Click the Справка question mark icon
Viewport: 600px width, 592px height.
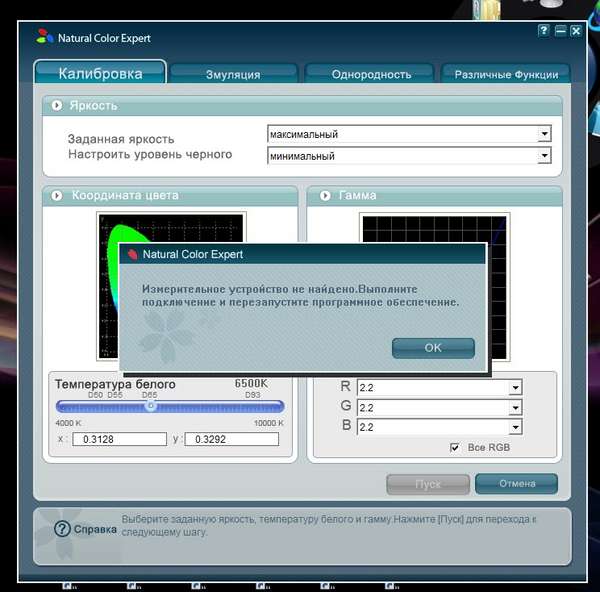62,529
